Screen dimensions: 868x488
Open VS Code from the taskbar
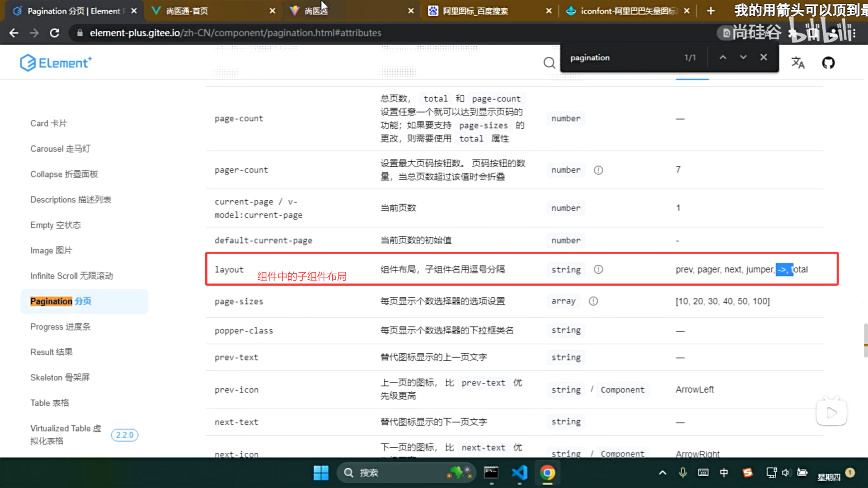click(519, 473)
